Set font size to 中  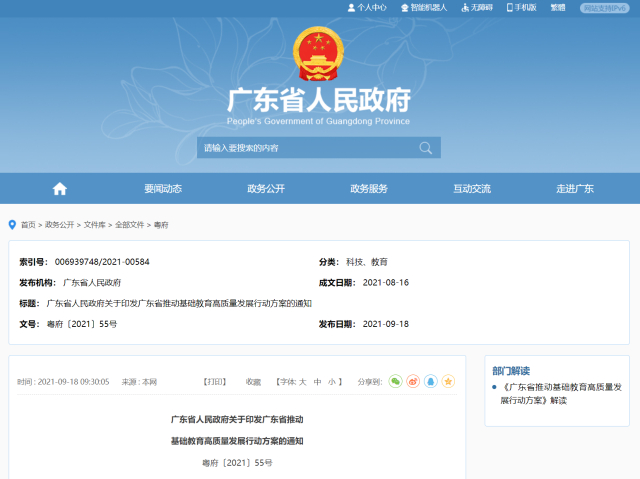tap(318, 382)
